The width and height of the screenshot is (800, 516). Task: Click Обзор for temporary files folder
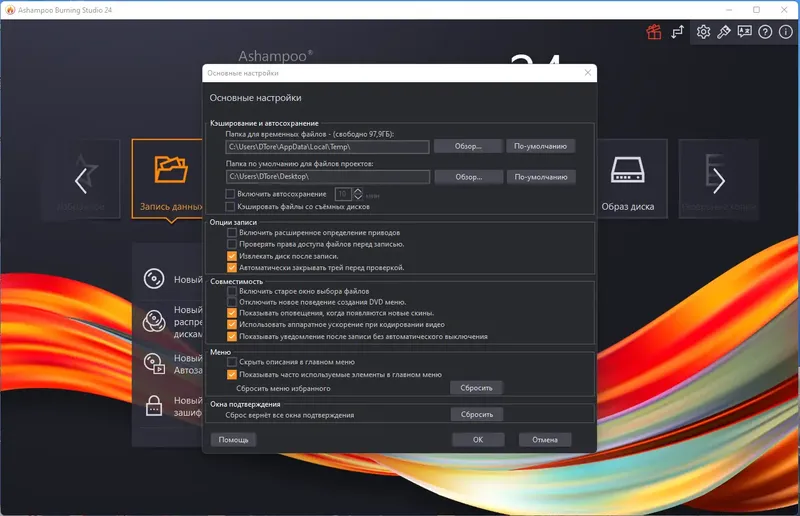click(468, 146)
